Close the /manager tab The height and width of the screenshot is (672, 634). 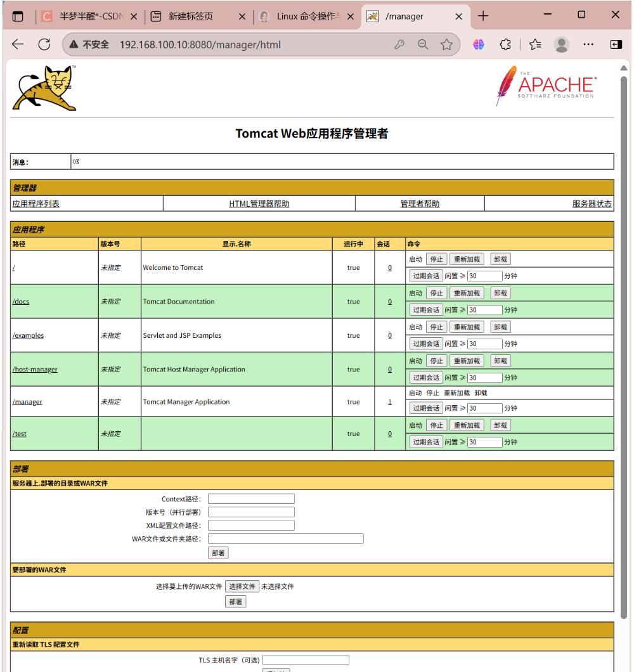coord(458,16)
